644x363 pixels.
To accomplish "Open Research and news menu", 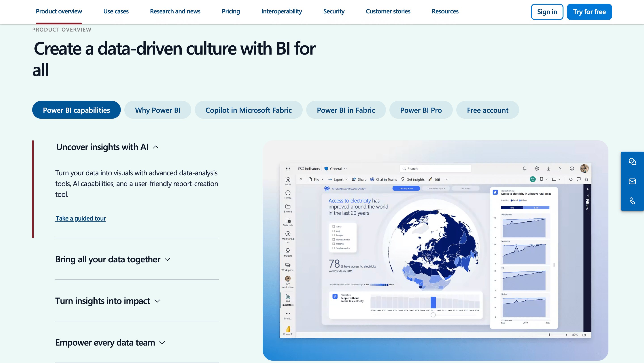I will click(x=175, y=11).
